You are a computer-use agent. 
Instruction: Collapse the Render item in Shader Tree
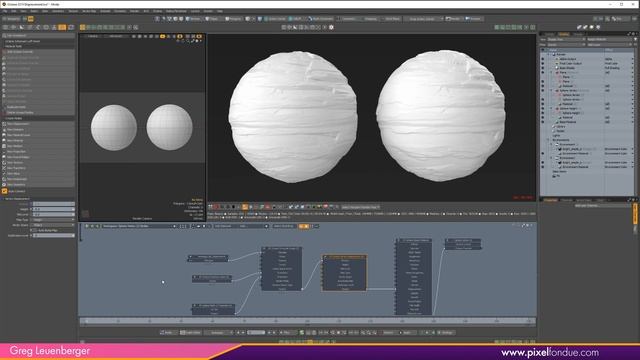(548, 54)
